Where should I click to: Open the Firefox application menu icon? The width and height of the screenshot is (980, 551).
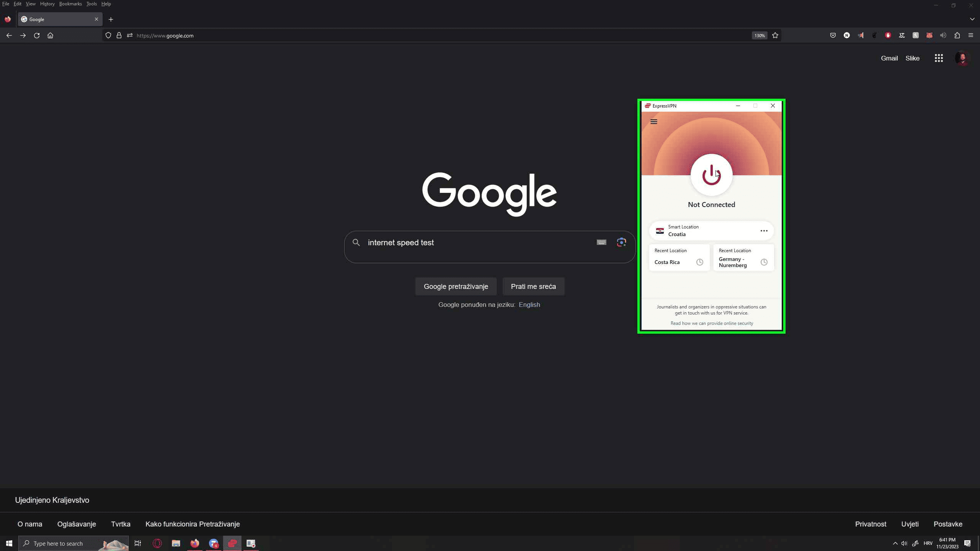(x=970, y=36)
